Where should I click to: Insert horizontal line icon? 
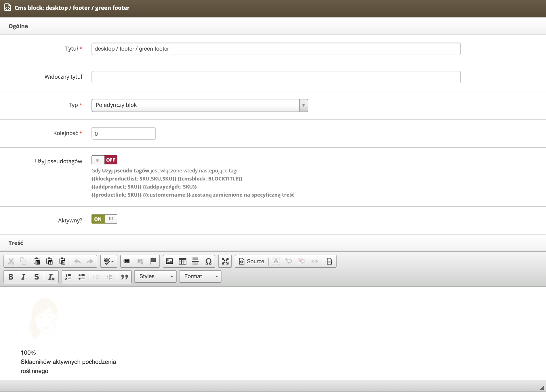click(x=195, y=261)
